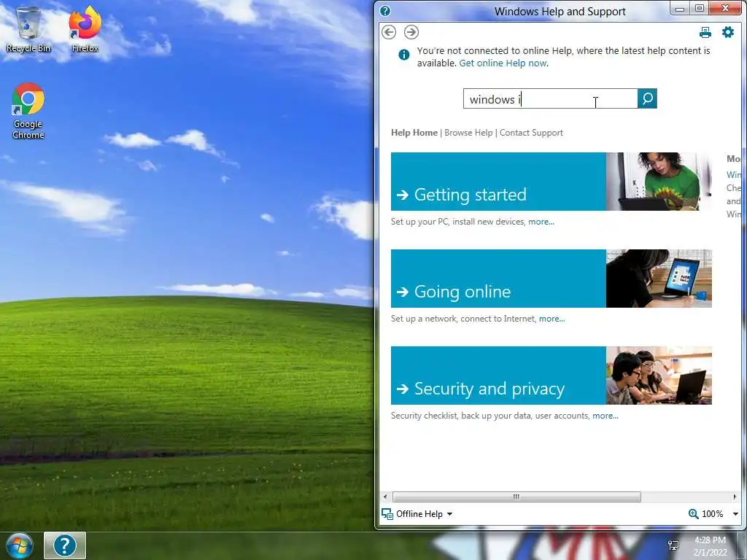The image size is (747, 560).
Task: Close the Help and Support window
Action: 725,8
